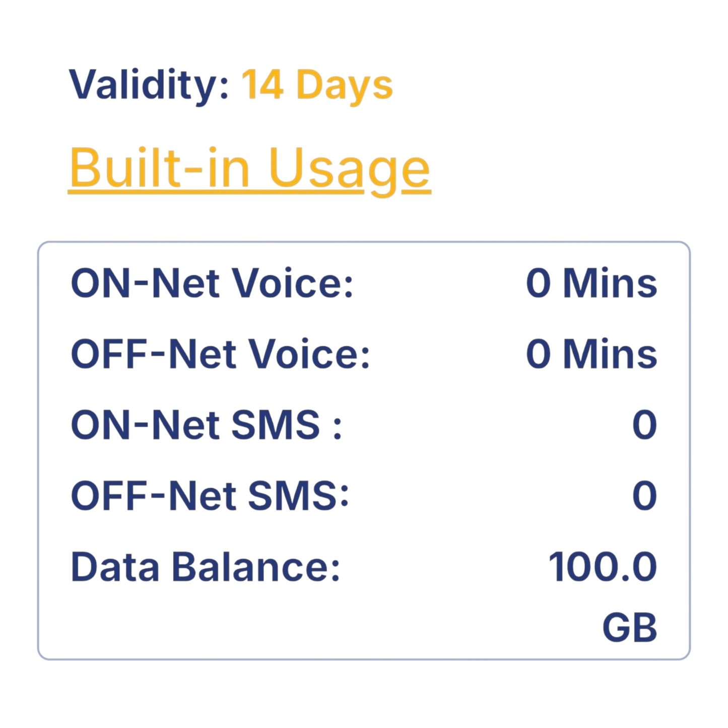728x728 pixels.
Task: Click the OFF-Net Voice label
Action: click(220, 354)
